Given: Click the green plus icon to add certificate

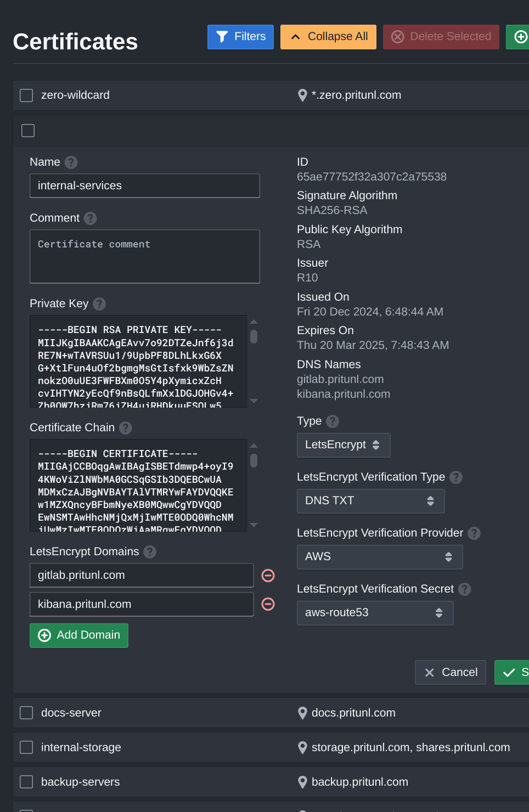Looking at the screenshot, I should tap(520, 36).
